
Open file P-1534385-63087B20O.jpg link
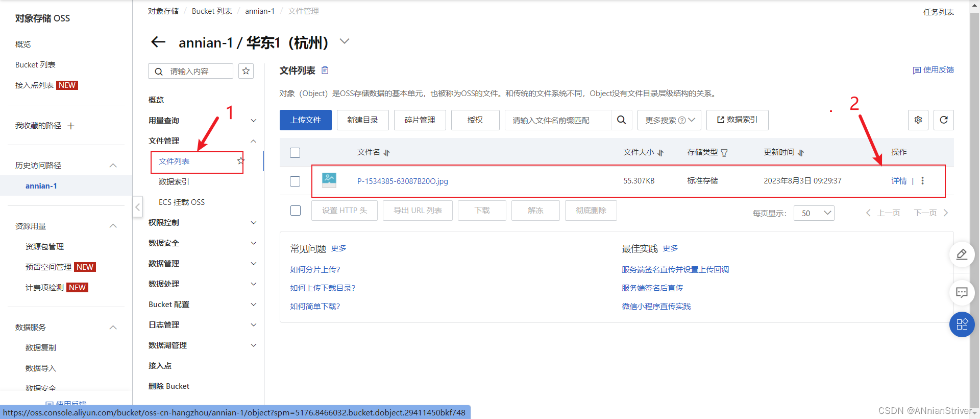click(x=403, y=181)
